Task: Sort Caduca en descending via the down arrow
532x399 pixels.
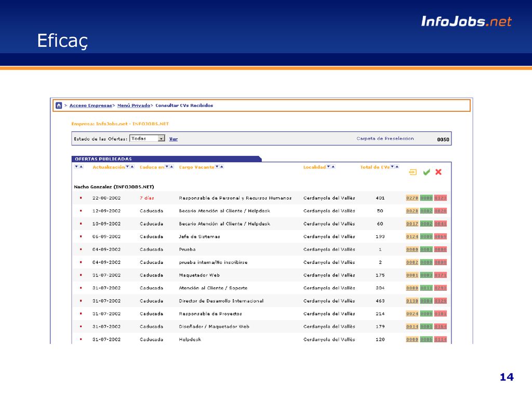Action: click(167, 167)
